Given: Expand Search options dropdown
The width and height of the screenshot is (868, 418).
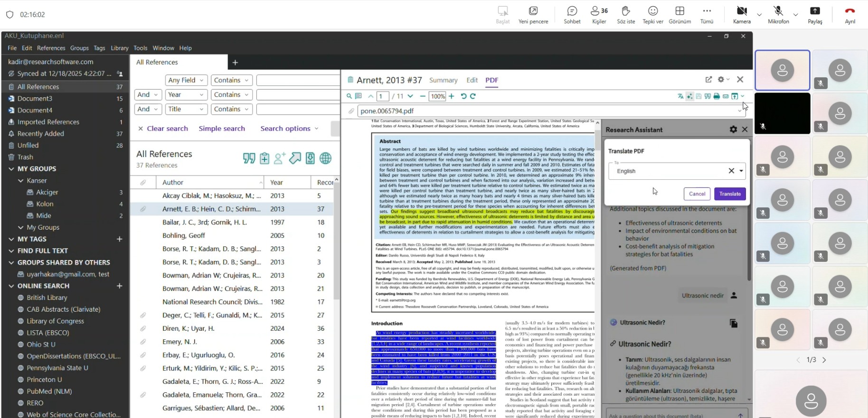Looking at the screenshot, I should click(x=289, y=129).
